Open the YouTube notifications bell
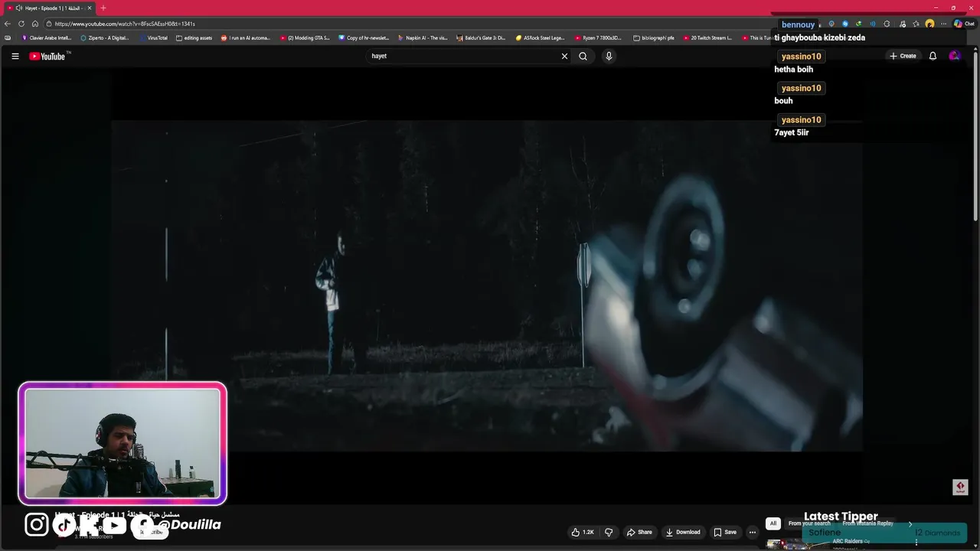The image size is (980, 551). click(x=933, y=56)
